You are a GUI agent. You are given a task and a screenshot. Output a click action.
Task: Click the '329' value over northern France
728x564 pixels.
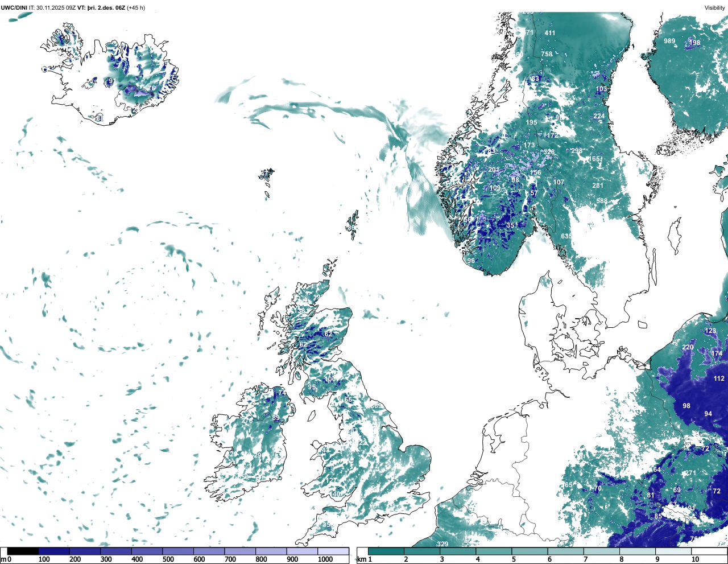[442, 544]
